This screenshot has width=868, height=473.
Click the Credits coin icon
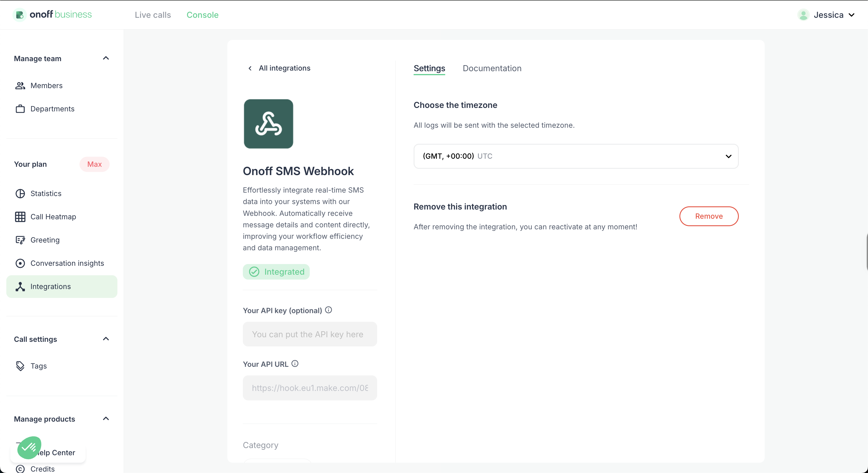pos(20,469)
